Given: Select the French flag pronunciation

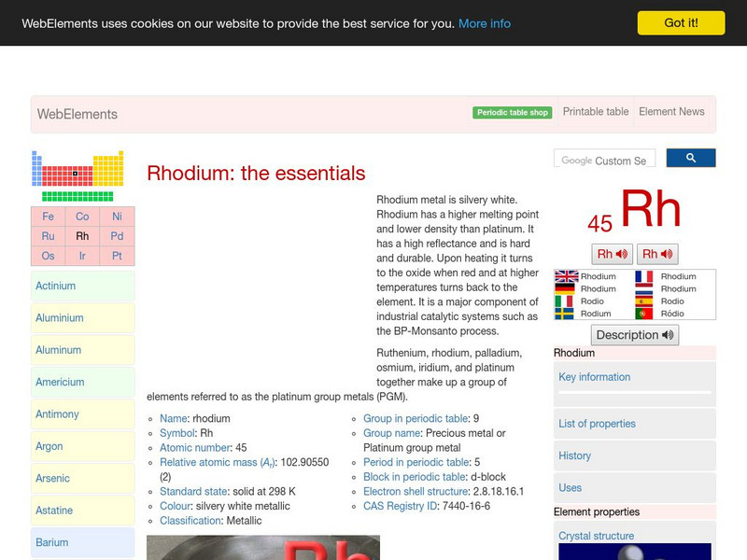Looking at the screenshot, I should click(x=644, y=277).
